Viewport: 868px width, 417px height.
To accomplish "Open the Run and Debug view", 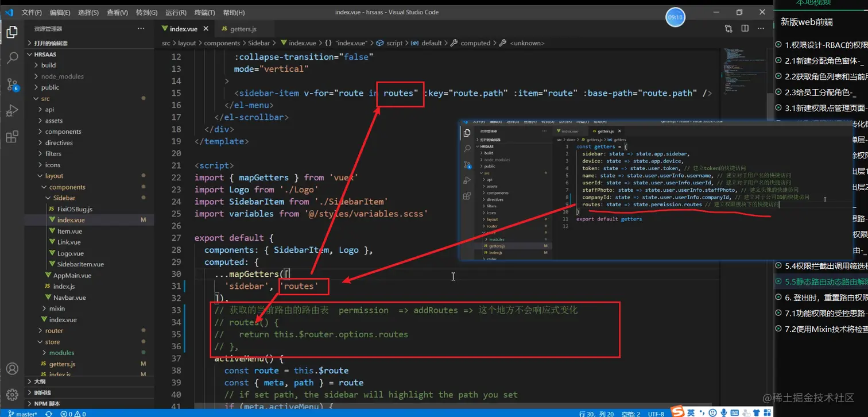I will pos(12,111).
